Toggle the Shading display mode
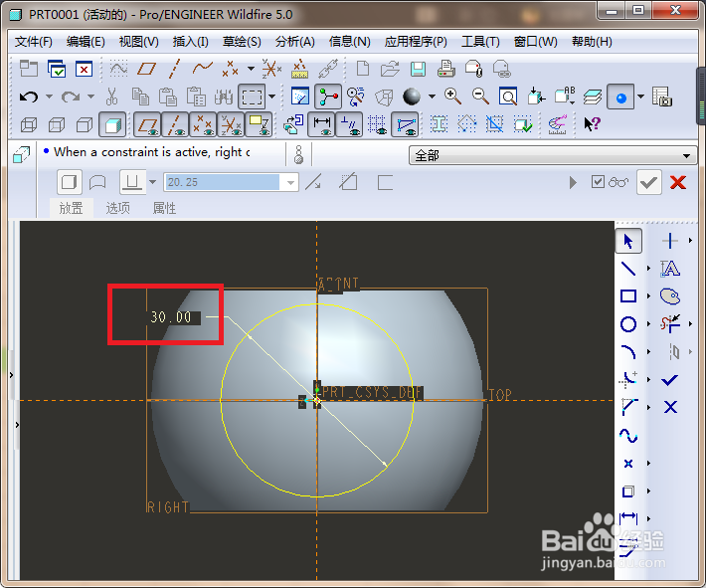The width and height of the screenshot is (706, 588). tap(112, 124)
